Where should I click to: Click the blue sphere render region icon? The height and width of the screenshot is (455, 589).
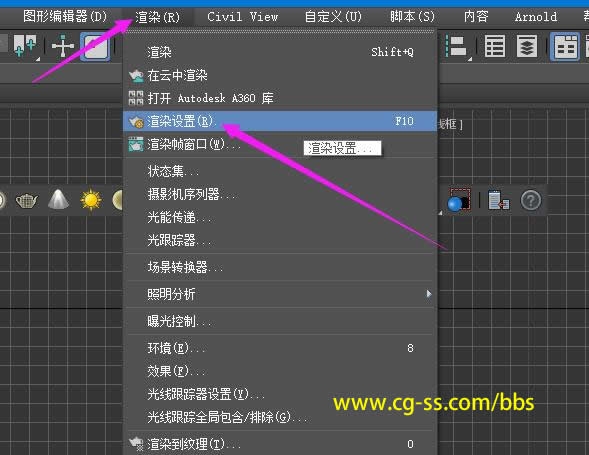[x=459, y=200]
